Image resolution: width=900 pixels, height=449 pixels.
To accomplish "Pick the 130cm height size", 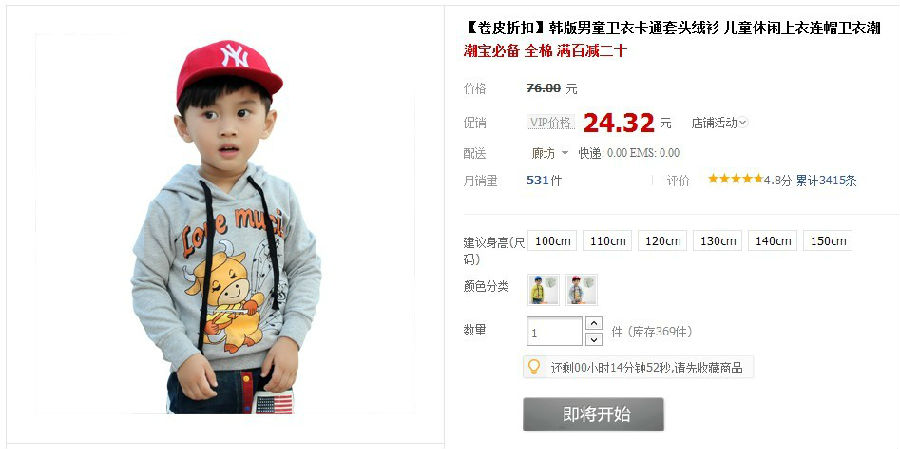I will click(x=717, y=241).
